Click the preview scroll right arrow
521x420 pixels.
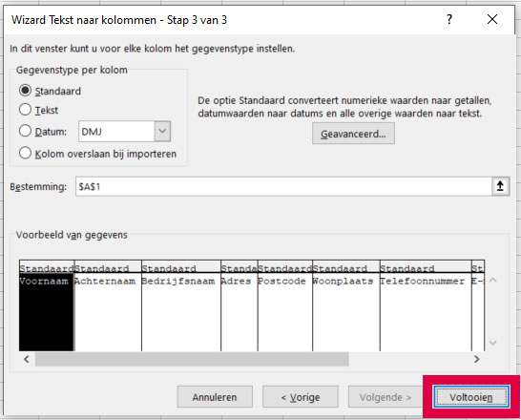477,359
